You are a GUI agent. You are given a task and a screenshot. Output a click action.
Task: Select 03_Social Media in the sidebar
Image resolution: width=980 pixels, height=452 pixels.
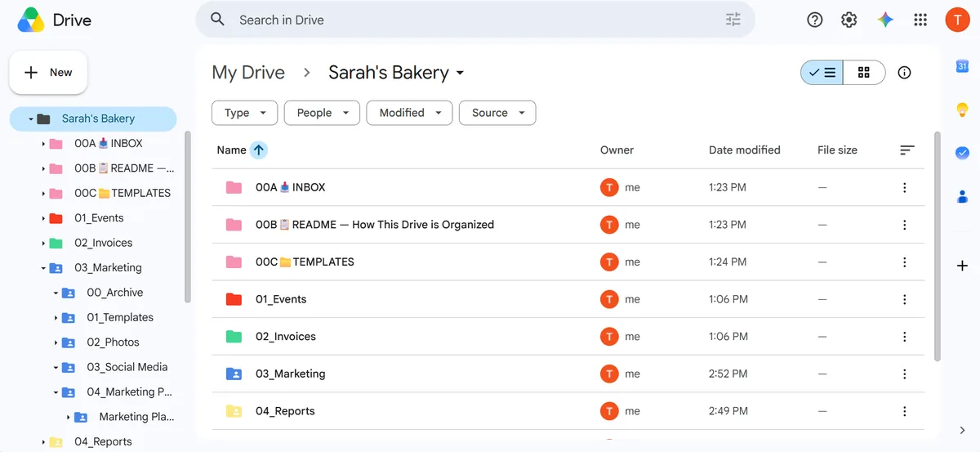pyautogui.click(x=127, y=367)
